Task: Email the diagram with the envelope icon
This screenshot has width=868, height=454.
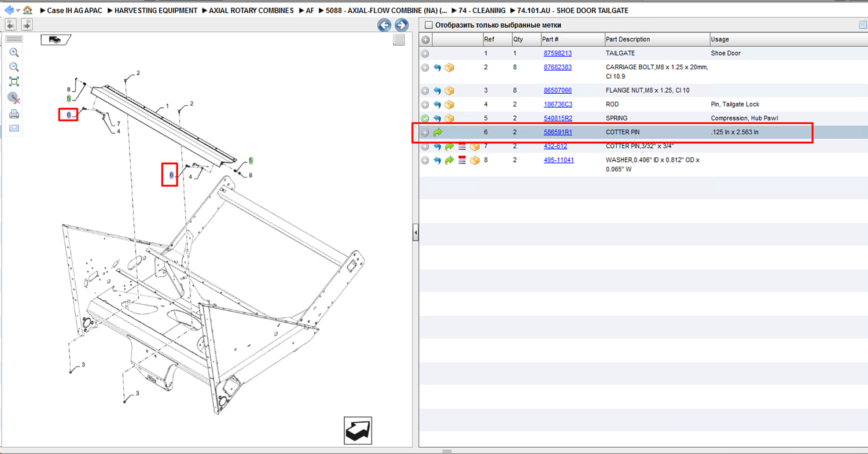Action: click(x=14, y=128)
